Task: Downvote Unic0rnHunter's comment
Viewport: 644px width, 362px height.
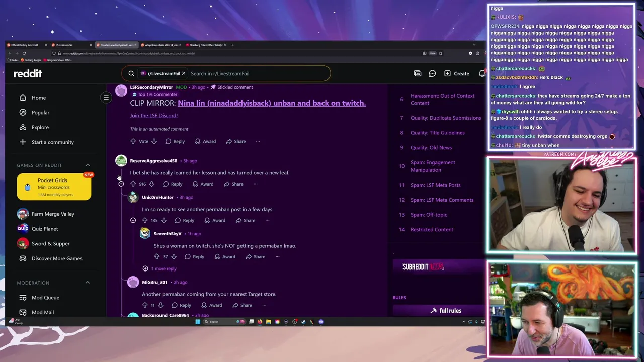Action: (164, 220)
